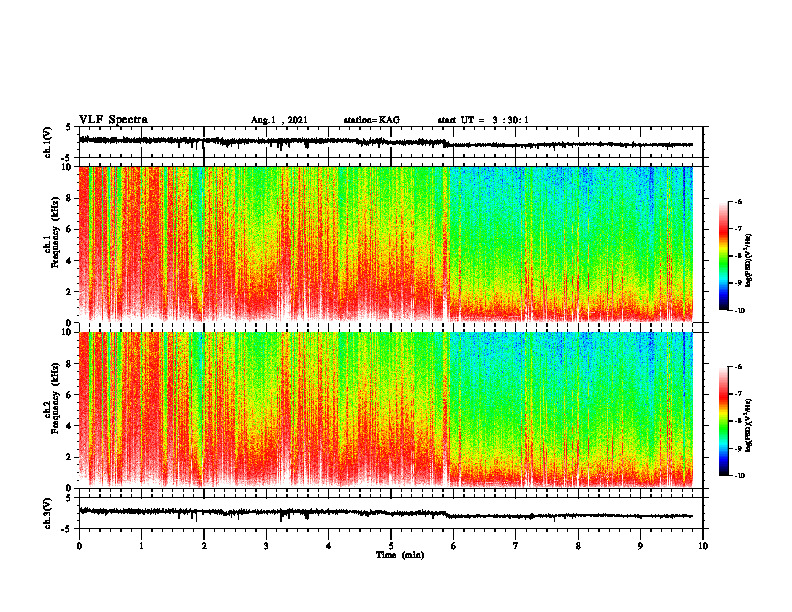Click the ch.1 color bar unit label
Viewport: 792px width, 612px height.
pyautogui.click(x=749, y=261)
